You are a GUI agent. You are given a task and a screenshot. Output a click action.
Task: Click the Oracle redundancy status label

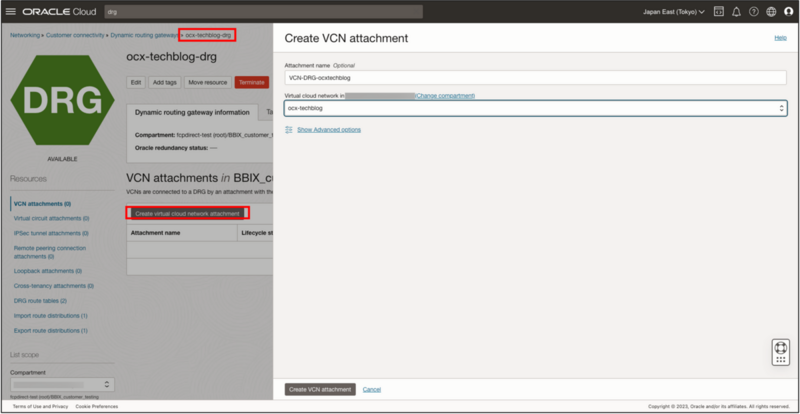171,148
